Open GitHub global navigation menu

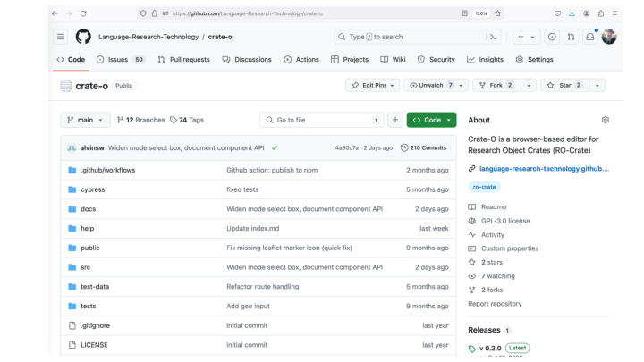click(x=61, y=37)
